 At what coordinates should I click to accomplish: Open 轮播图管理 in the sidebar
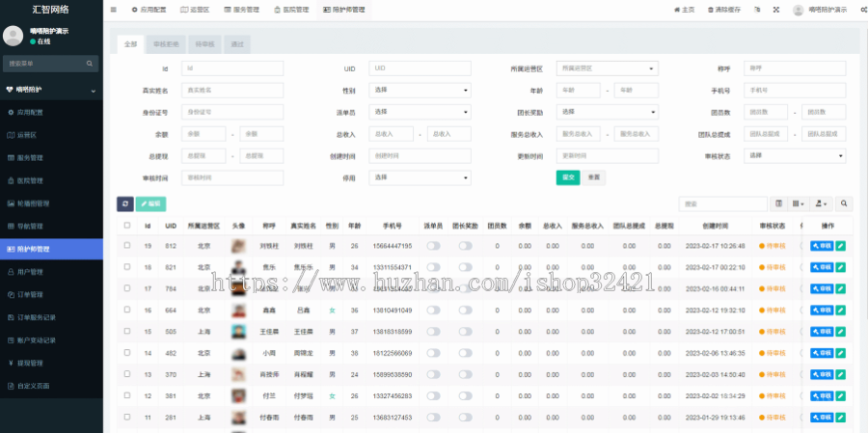[51, 203]
